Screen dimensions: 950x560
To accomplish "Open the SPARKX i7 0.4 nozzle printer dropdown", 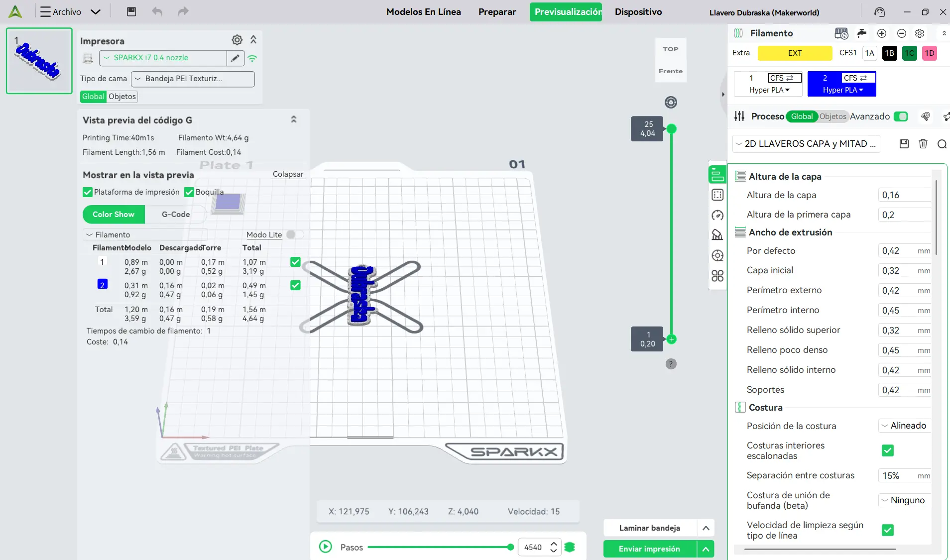I will [163, 58].
